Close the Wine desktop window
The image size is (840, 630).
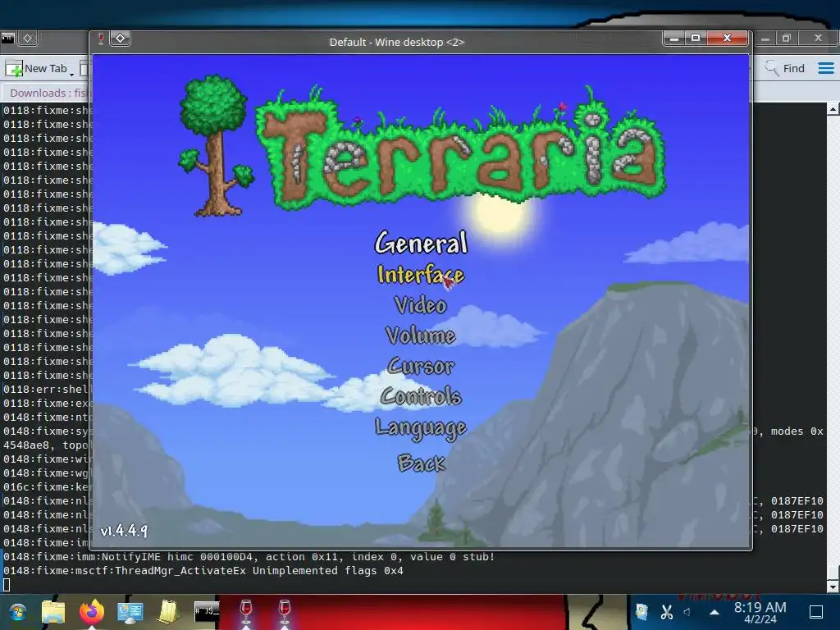tap(727, 38)
